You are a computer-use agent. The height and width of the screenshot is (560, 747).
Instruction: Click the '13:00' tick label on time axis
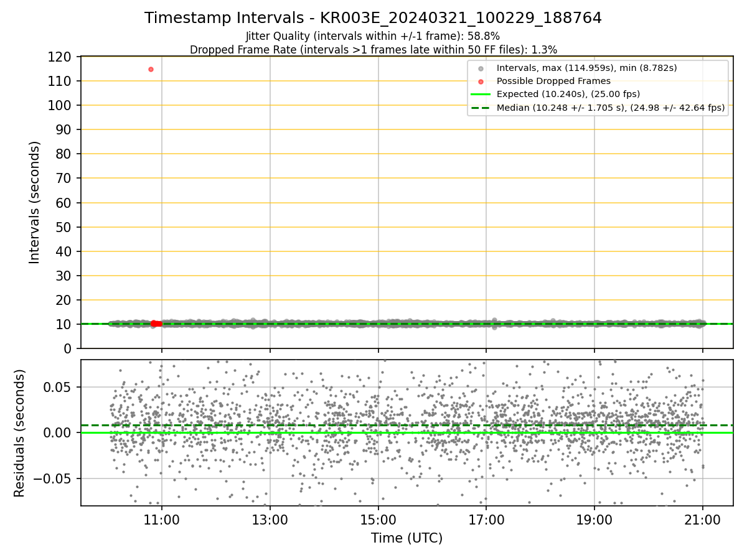[x=270, y=520]
